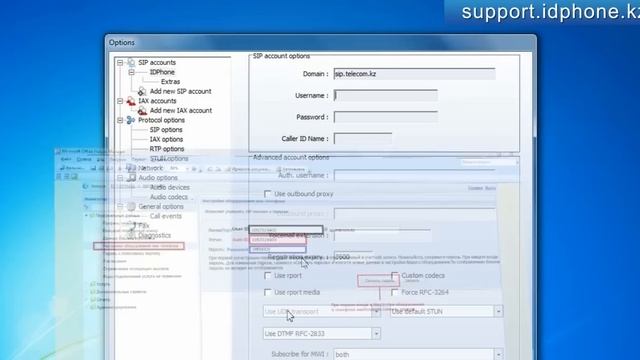Collapse the IAX accounts tree node
The height and width of the screenshot is (360, 640).
tap(120, 101)
